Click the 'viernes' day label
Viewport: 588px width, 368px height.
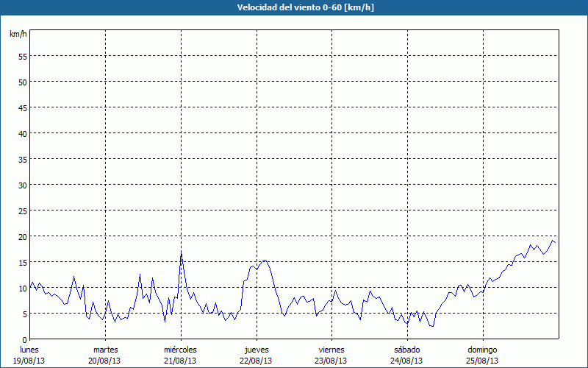click(x=331, y=350)
